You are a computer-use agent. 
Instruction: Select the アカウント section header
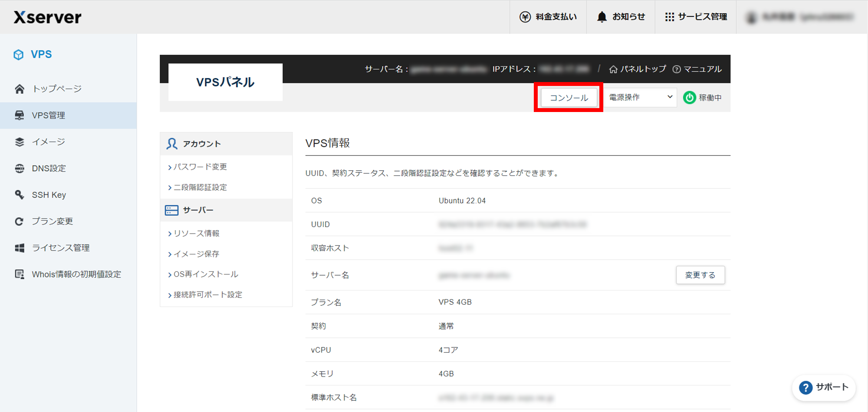coord(201,143)
